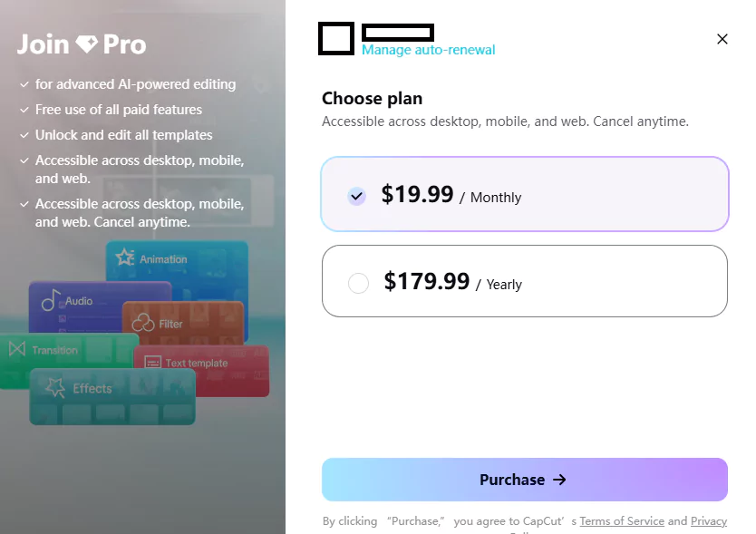
Task: Dismiss the plan dialog with the X
Action: click(722, 39)
